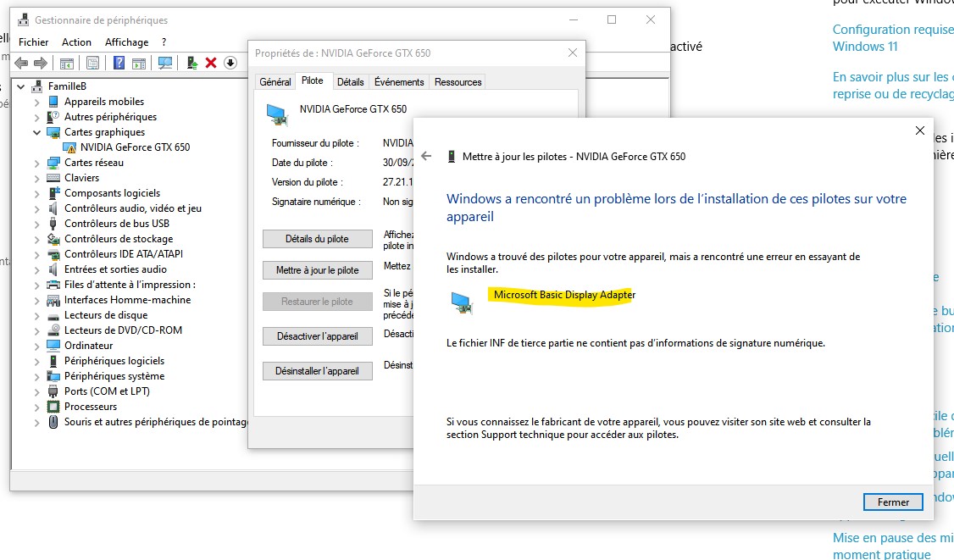Click the Back arrow in Device Manager toolbar
Image resolution: width=954 pixels, height=560 pixels.
[x=21, y=63]
